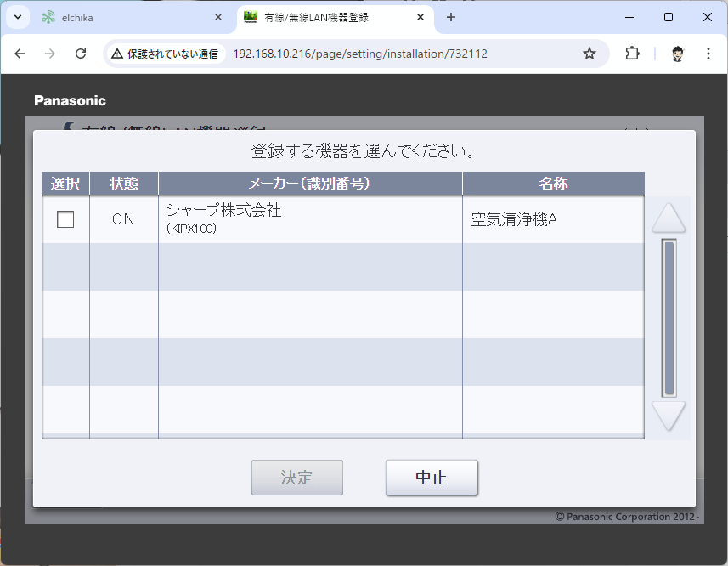This screenshot has width=728, height=566.
Task: Open the Chrome profile avatar
Action: 677,54
